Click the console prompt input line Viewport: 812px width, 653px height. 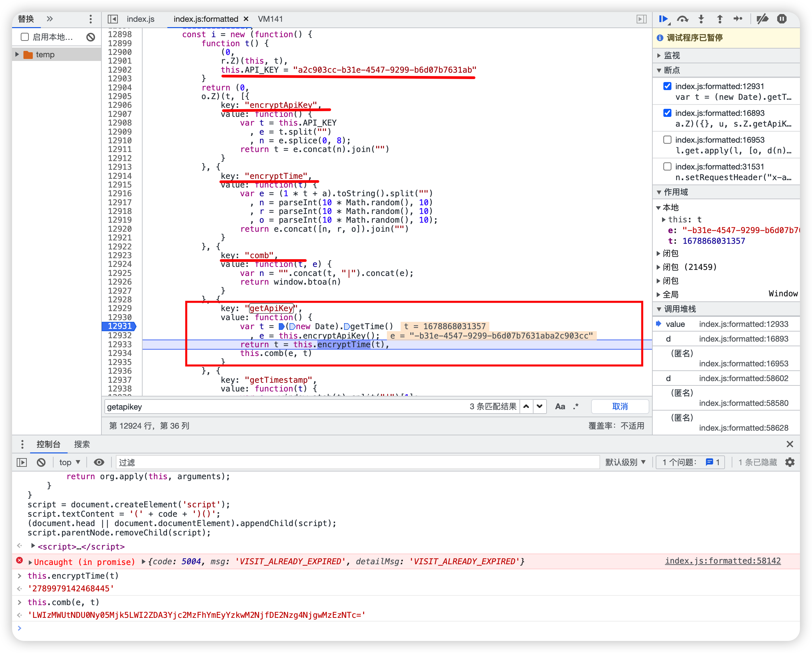(407, 628)
